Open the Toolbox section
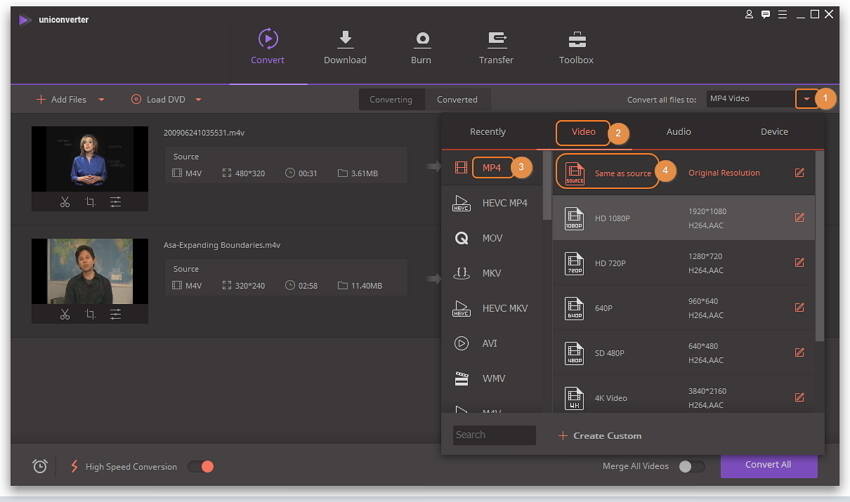 576,47
